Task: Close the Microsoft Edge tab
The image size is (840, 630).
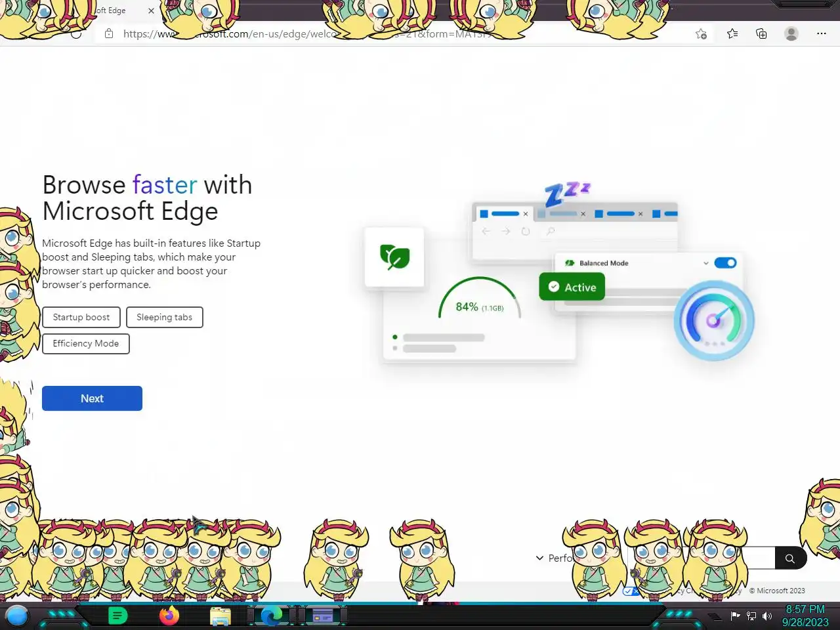Action: (x=151, y=10)
